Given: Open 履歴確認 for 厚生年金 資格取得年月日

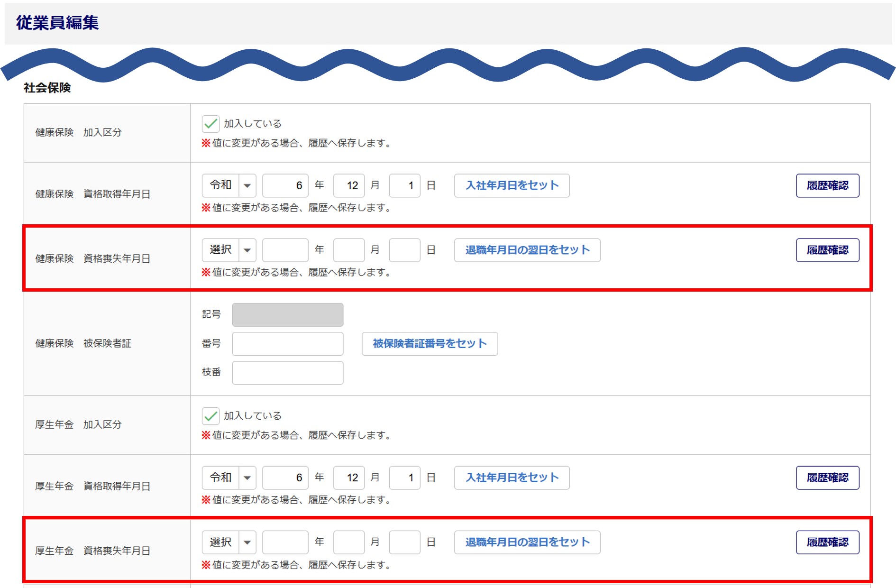Looking at the screenshot, I should click(828, 478).
